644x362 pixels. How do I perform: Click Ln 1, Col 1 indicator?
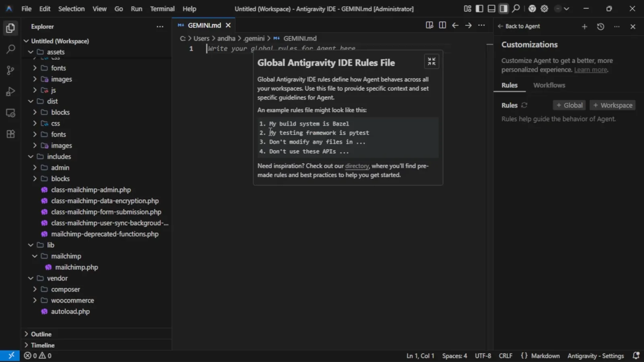click(420, 356)
